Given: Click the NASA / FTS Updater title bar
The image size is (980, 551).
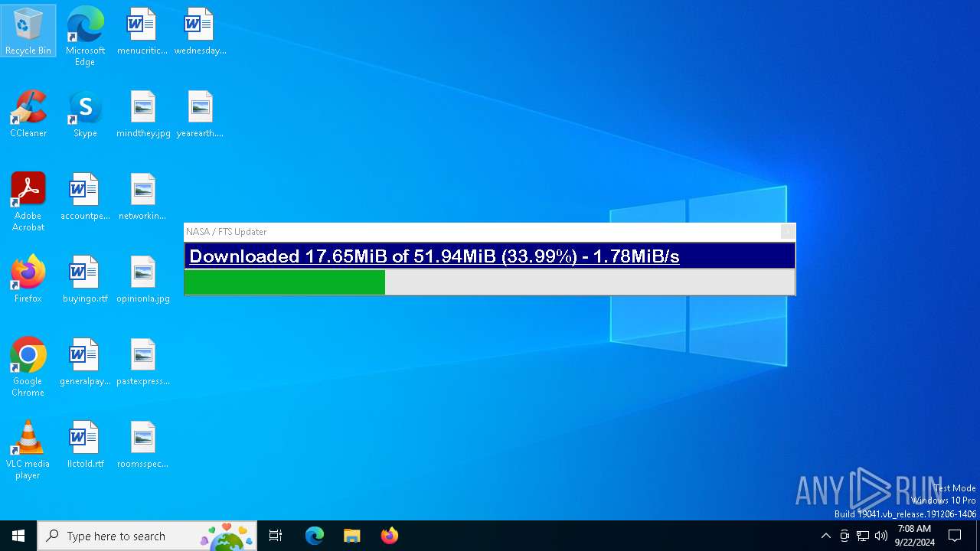Looking at the screenshot, I should pyautogui.click(x=482, y=232).
